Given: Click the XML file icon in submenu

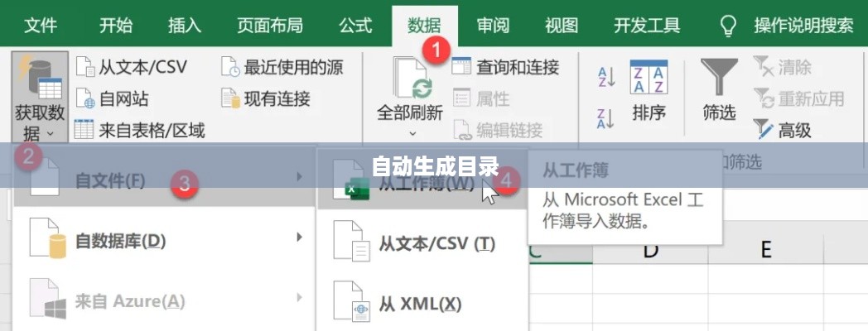Looking at the screenshot, I should coord(351,302).
